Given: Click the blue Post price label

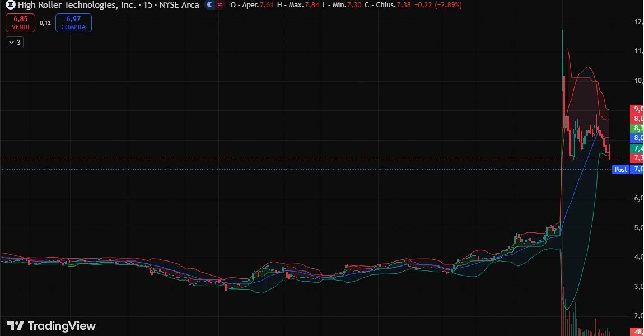Looking at the screenshot, I should [620, 169].
